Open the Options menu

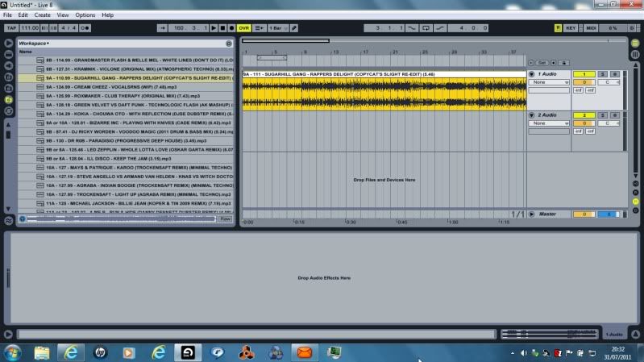pos(85,15)
